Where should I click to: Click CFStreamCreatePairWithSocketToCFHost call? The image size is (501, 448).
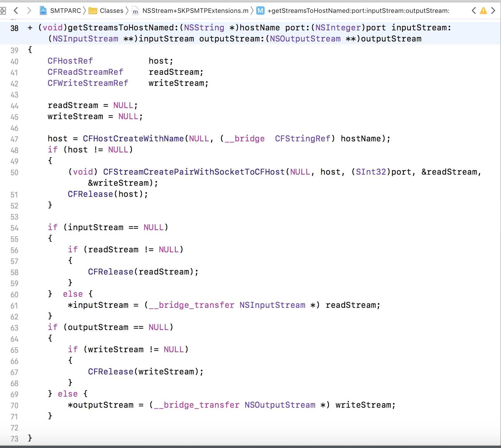point(194,172)
